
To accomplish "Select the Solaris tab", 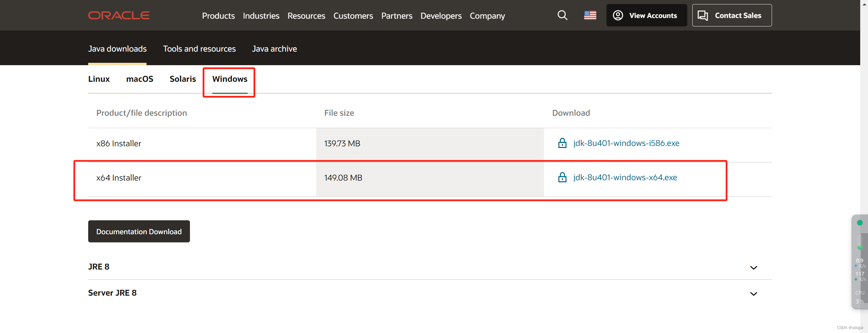I will pyautogui.click(x=183, y=79).
